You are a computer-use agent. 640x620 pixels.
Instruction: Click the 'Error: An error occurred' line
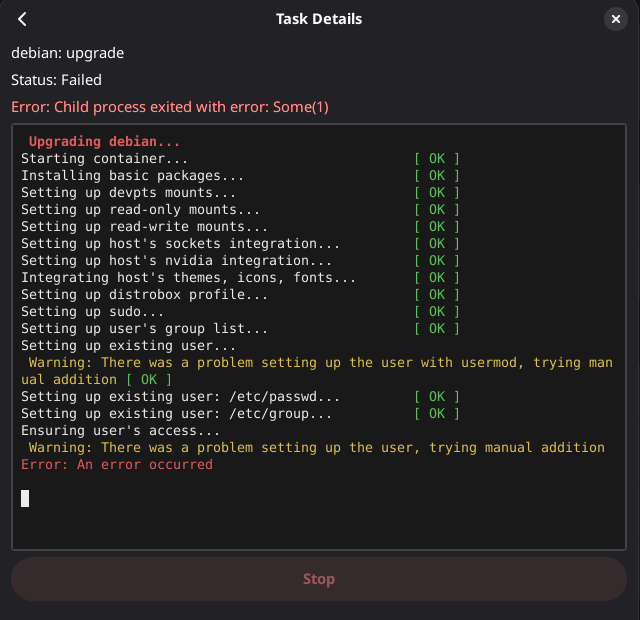pyautogui.click(x=117, y=465)
